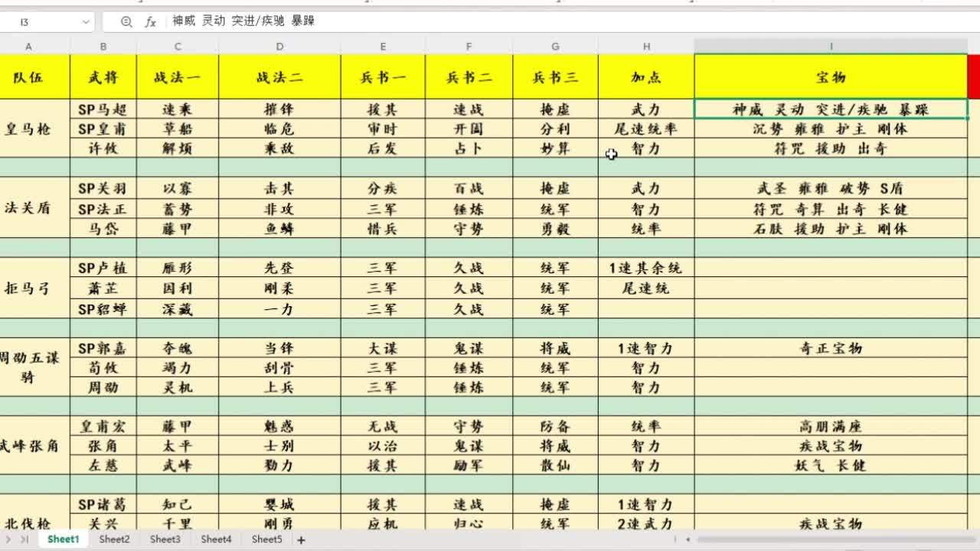
Task: Switch to Sheet2 tab
Action: pos(114,540)
